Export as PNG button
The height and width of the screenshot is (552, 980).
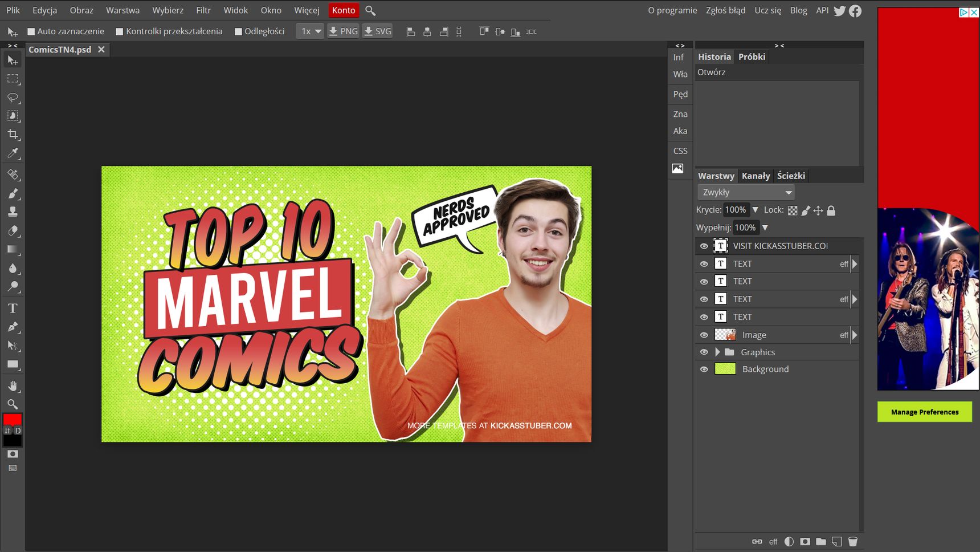click(x=343, y=31)
